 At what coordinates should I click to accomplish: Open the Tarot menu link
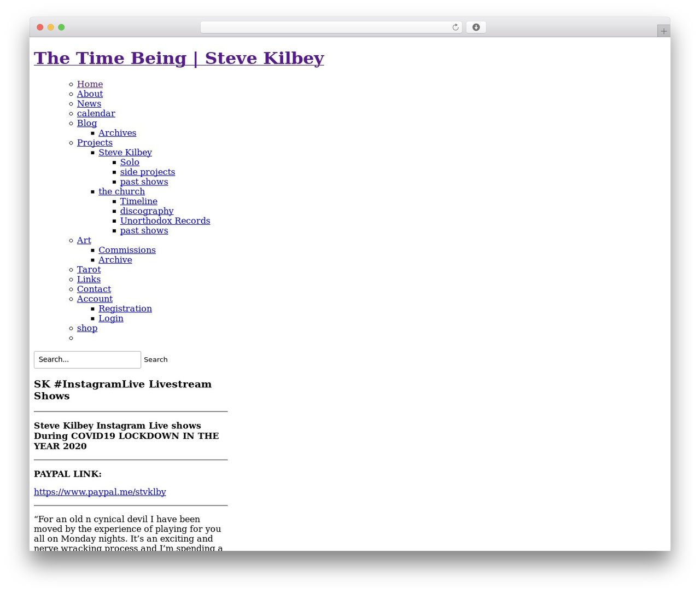[89, 270]
